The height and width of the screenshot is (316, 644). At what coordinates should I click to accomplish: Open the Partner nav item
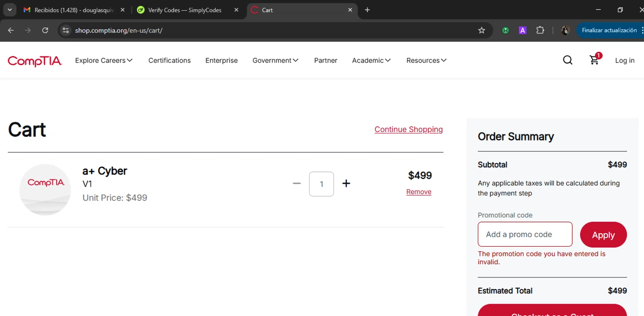pos(325,60)
